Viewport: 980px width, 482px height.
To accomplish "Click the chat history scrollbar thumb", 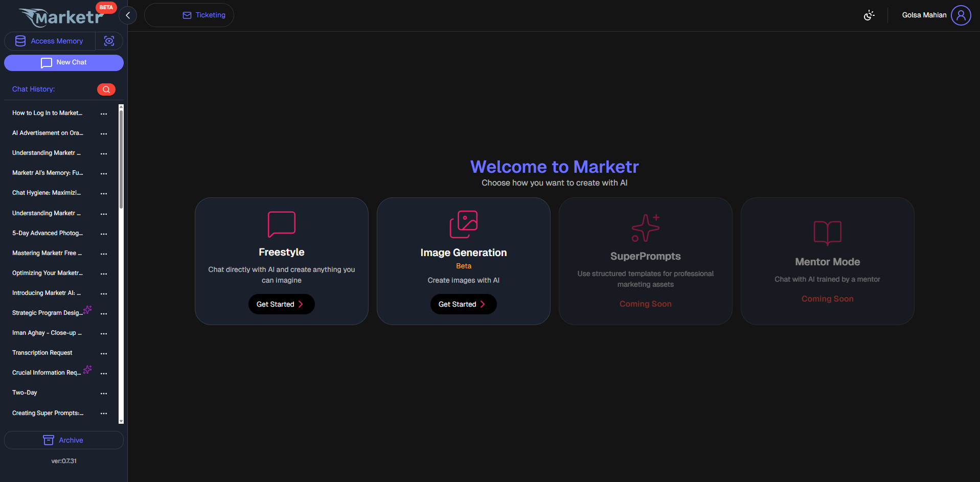I will [121, 159].
